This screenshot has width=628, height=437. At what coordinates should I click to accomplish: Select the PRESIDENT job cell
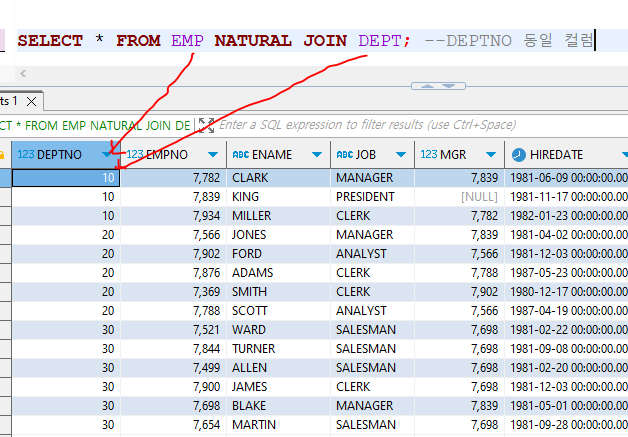pos(372,197)
